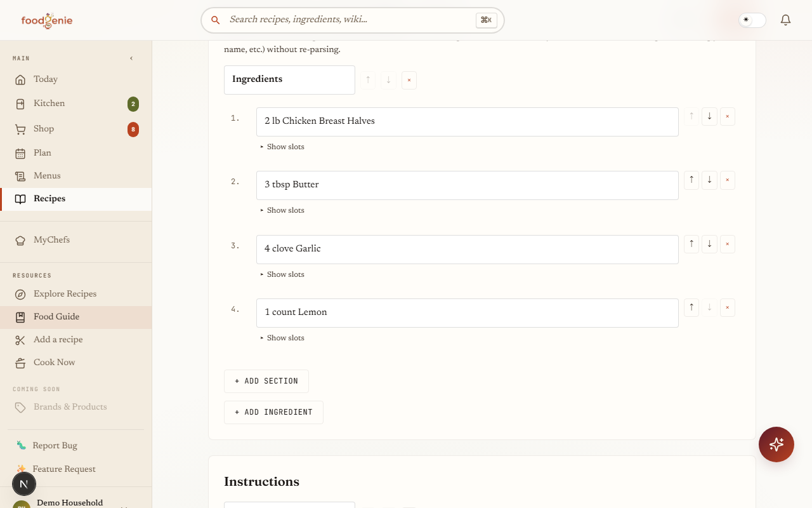
Task: Move Butter ingredient down
Action: point(709,180)
